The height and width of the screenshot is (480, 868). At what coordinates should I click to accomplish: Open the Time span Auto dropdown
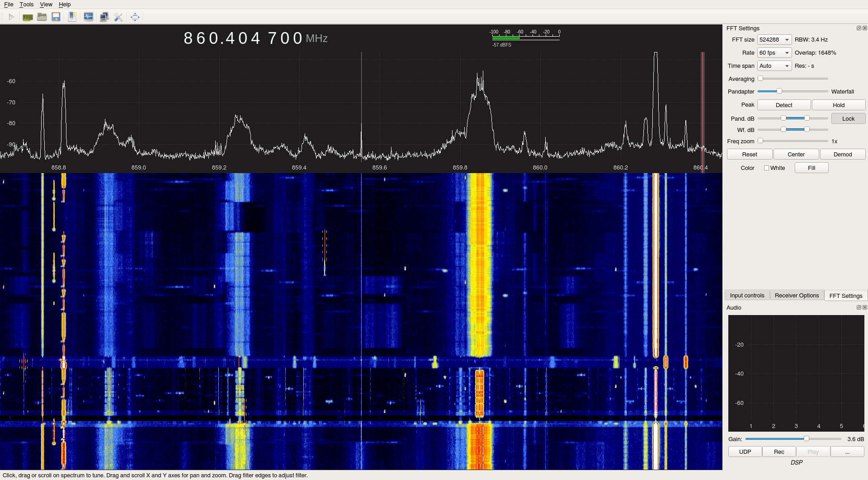(x=774, y=66)
